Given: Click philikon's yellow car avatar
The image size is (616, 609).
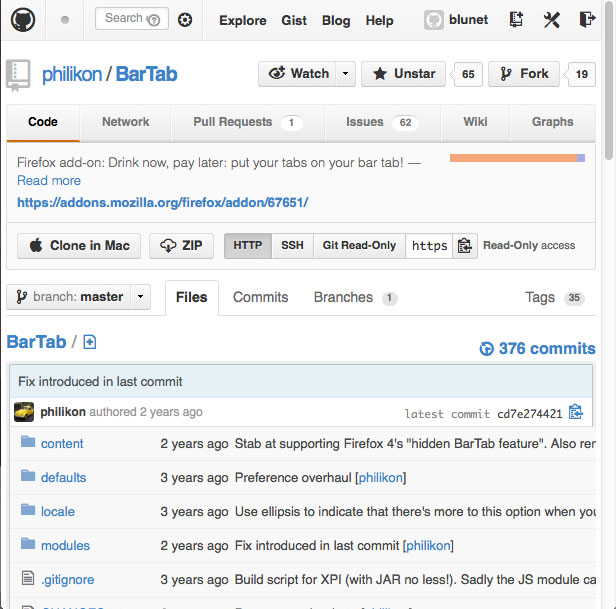Looking at the screenshot, I should pyautogui.click(x=24, y=412).
